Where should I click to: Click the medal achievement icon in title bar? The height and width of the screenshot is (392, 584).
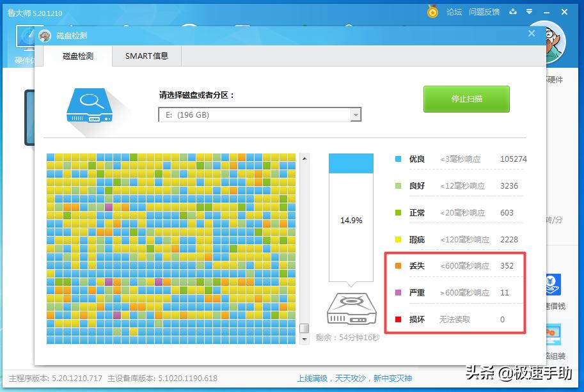coord(432,12)
